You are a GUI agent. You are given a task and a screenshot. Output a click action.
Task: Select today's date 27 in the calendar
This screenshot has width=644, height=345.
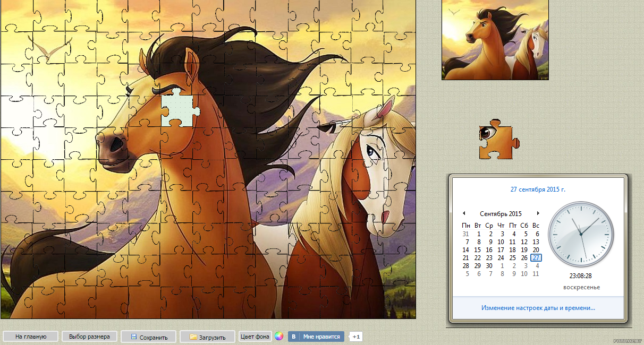pos(536,258)
